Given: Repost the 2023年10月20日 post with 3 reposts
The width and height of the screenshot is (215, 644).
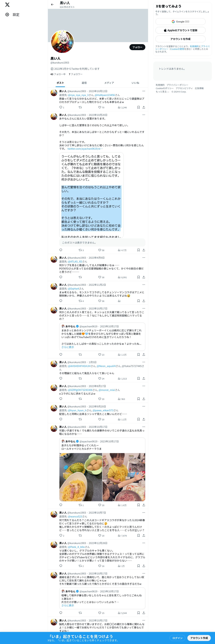Looking at the screenshot, I should [81, 250].
